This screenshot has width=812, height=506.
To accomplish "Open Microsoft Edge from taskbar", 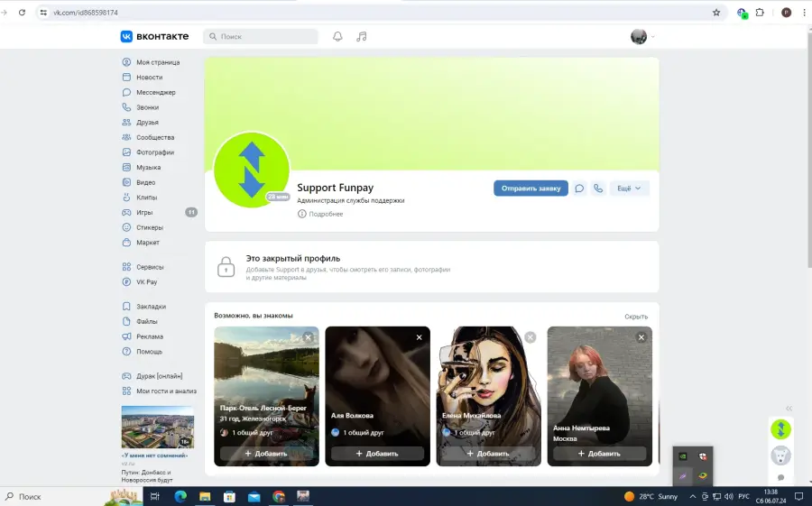I will (180, 496).
